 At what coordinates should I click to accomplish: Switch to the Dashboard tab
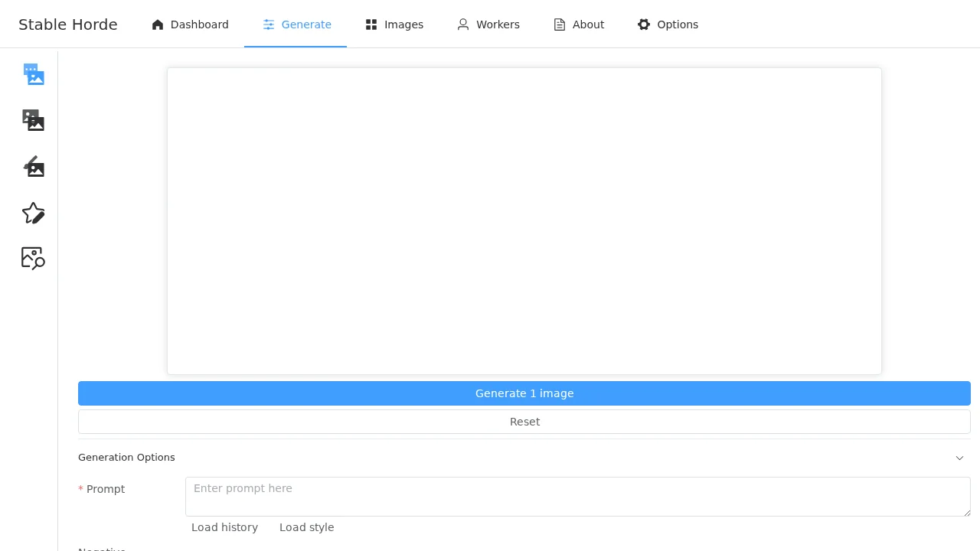click(190, 24)
